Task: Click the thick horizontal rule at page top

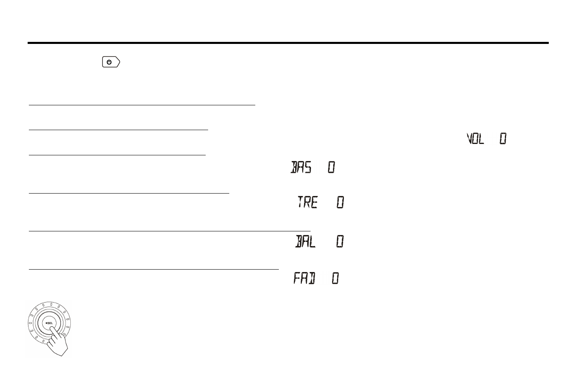Action: pyautogui.click(x=288, y=43)
